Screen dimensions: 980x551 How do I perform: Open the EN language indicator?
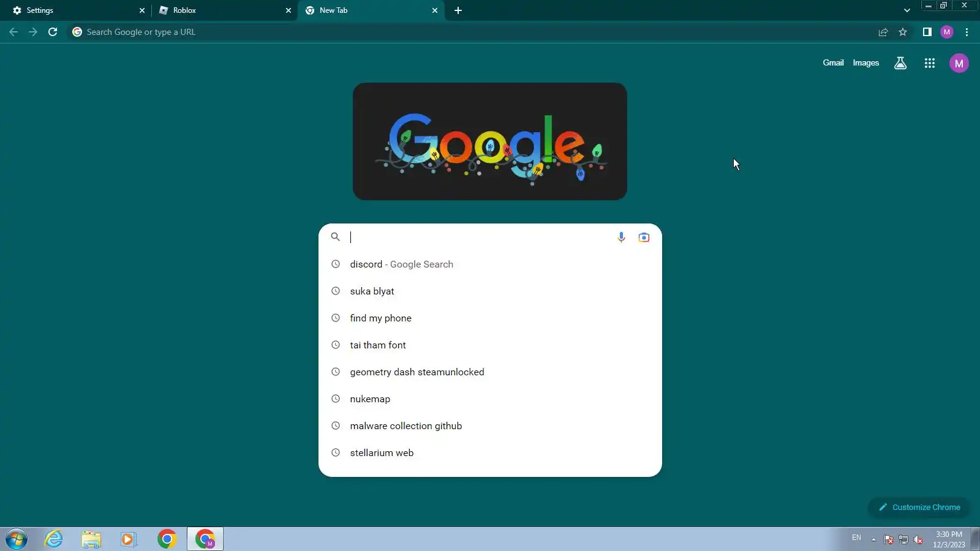click(x=856, y=538)
